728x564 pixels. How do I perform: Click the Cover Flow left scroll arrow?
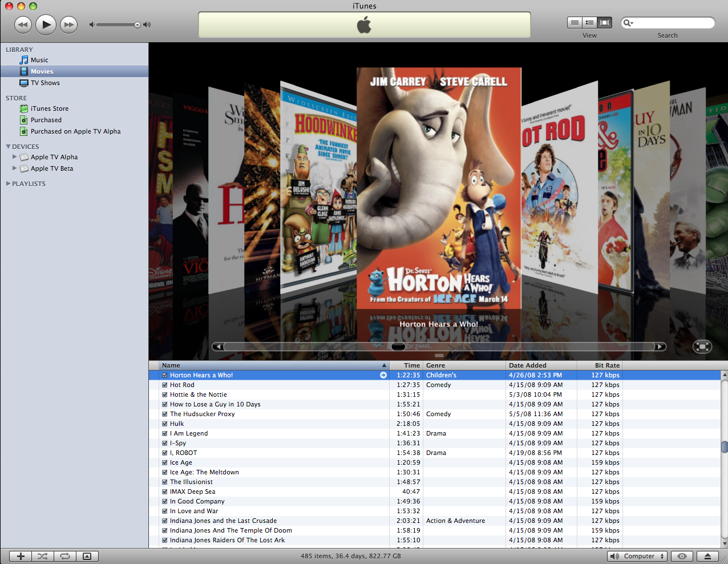tap(219, 347)
